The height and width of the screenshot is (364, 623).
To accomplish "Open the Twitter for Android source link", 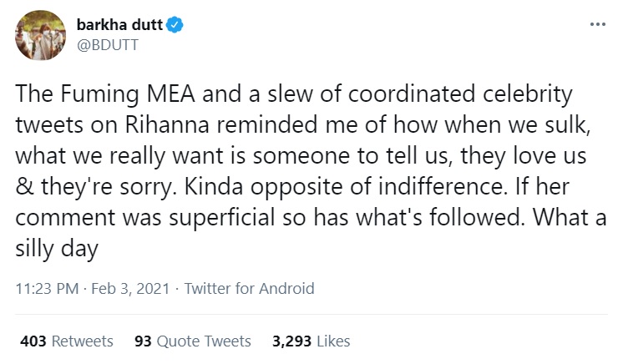I will coord(249,289).
